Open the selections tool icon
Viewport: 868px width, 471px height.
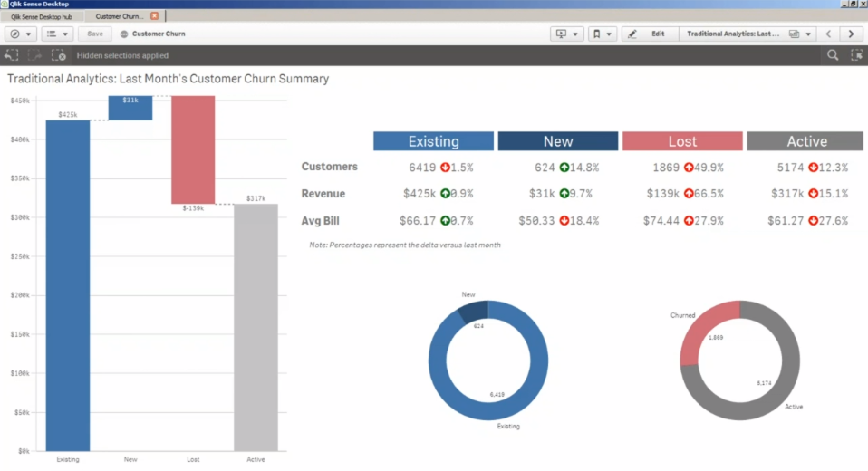pos(855,55)
